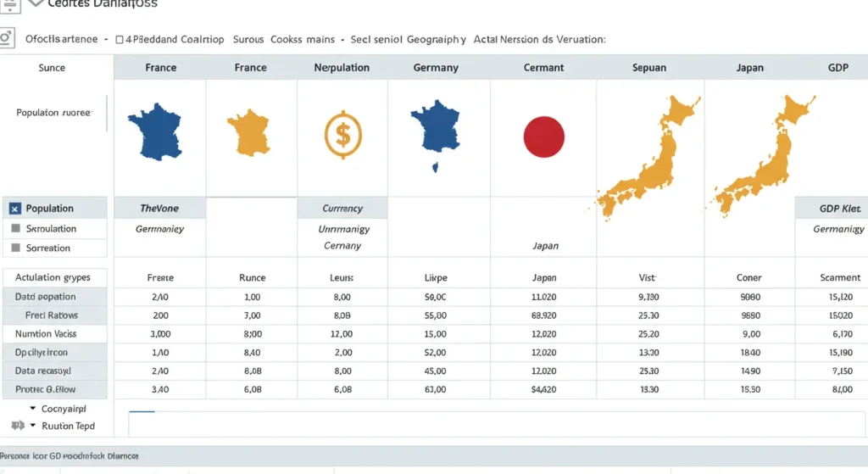Click the blue map under Germany header
This screenshot has height=474, width=868.
point(434,134)
